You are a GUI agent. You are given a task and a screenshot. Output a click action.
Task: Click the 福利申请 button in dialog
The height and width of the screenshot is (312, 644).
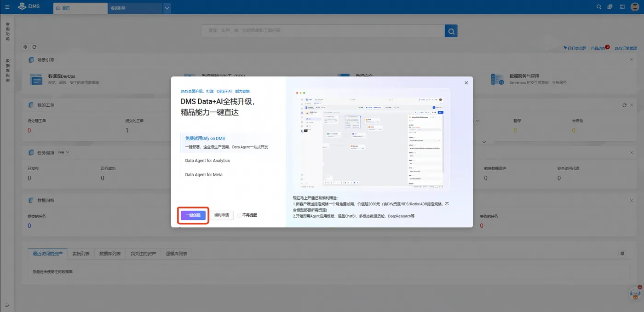222,215
